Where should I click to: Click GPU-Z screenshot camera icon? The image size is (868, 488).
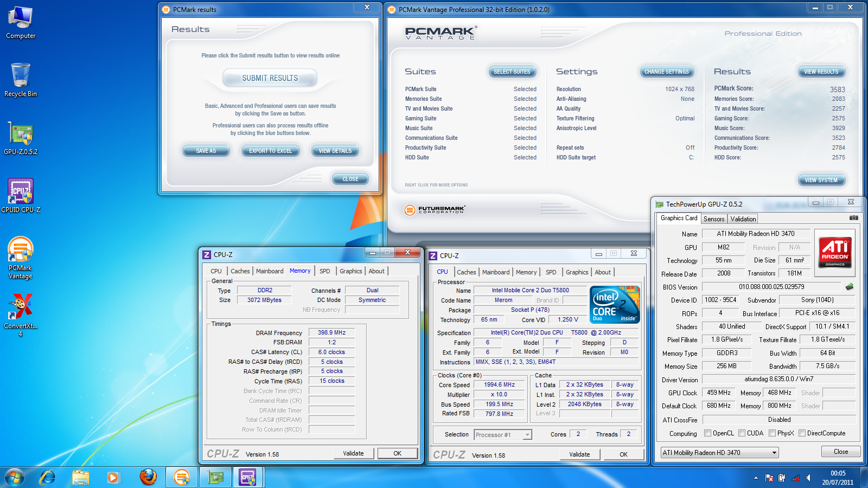click(854, 218)
